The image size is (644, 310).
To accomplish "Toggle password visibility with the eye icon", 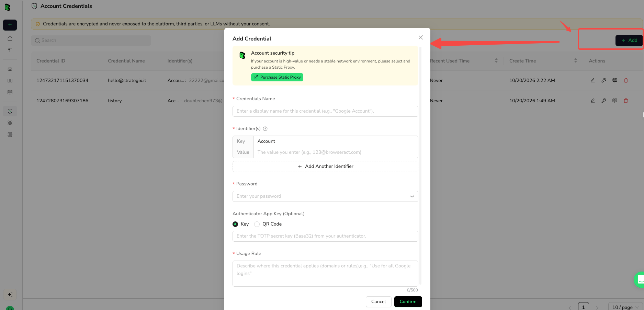I will pyautogui.click(x=412, y=196).
